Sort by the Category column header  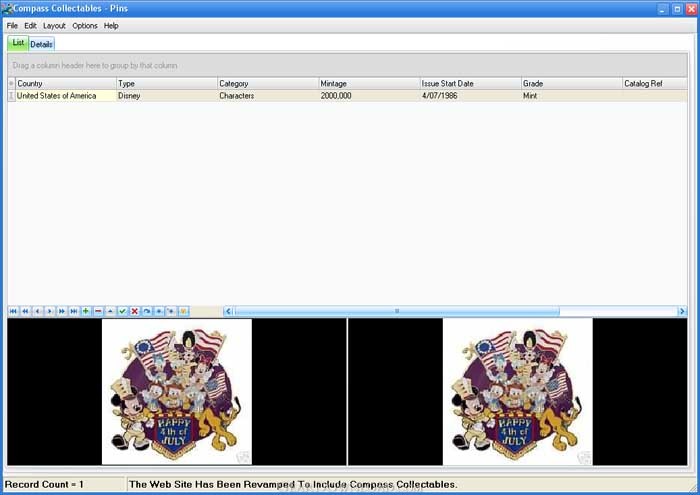coord(268,83)
